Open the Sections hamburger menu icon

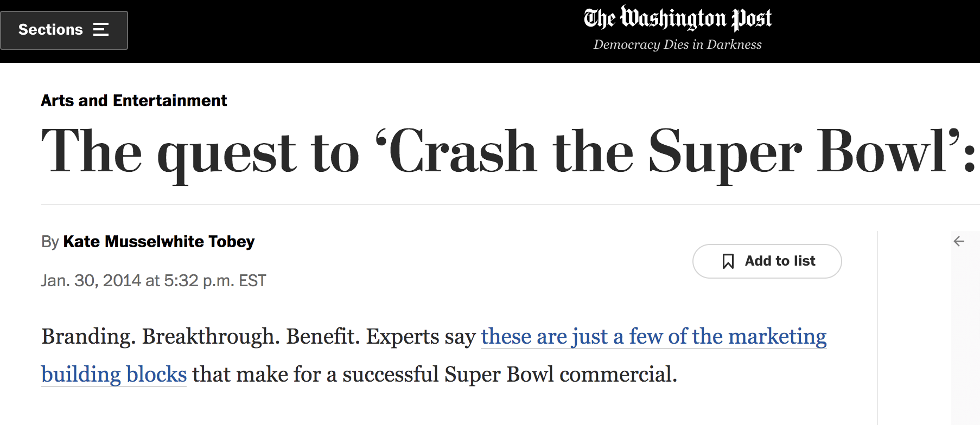click(101, 30)
